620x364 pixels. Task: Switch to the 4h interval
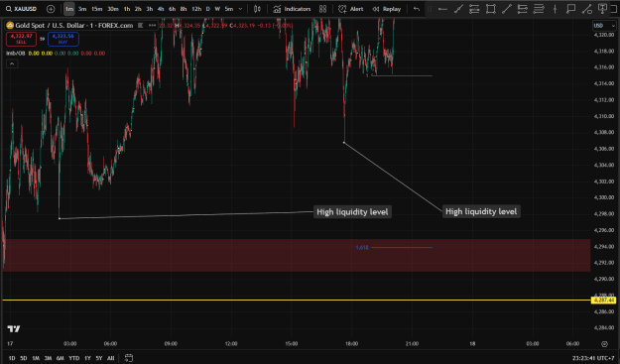point(161,9)
